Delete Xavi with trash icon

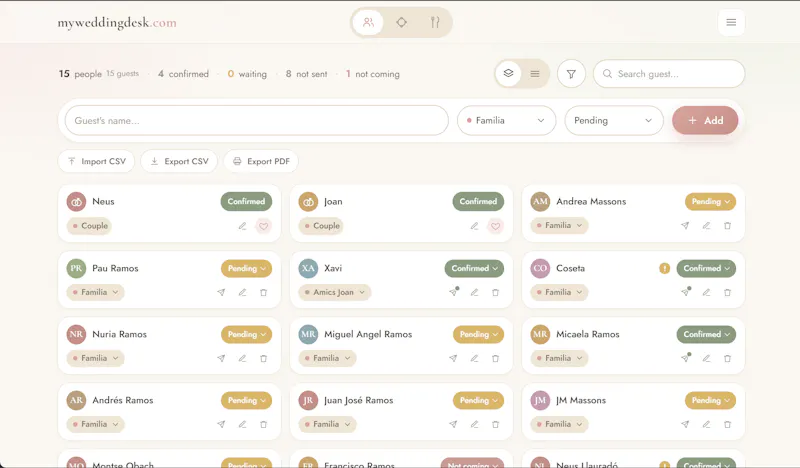point(495,292)
